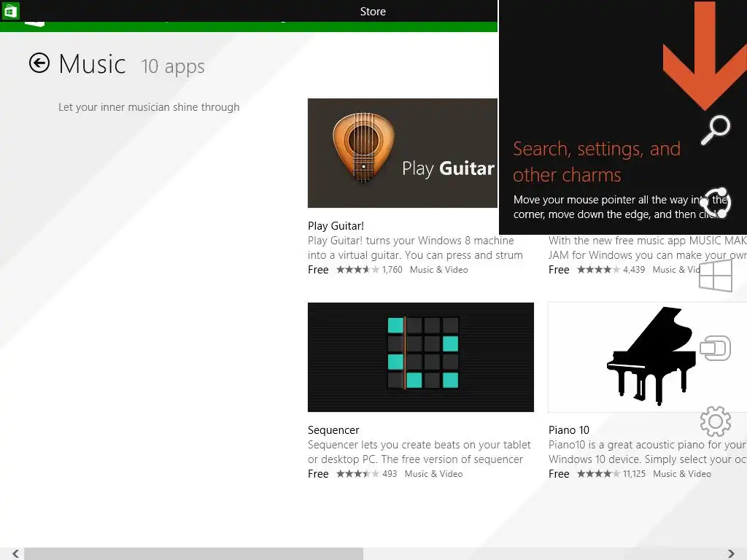
Task: Click Music & Video category under Piano 10
Action: [x=682, y=474]
